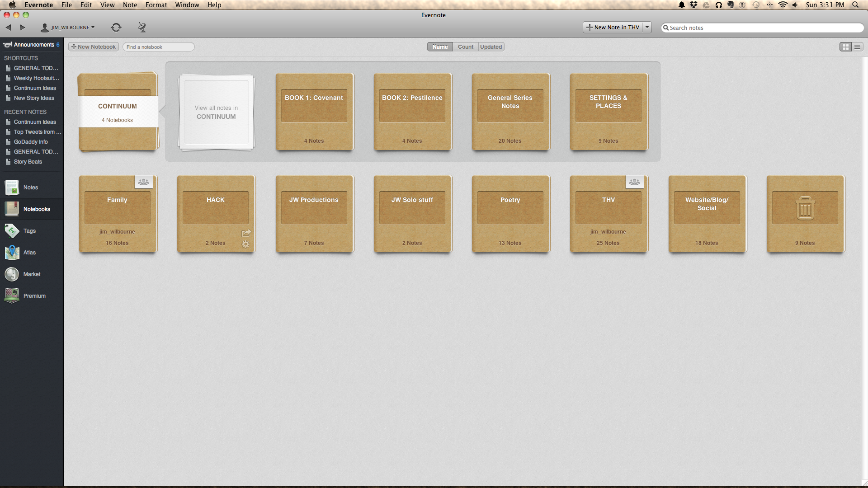Viewport: 868px width, 488px height.
Task: Click the activity satellite dish icon
Action: click(x=142, y=28)
